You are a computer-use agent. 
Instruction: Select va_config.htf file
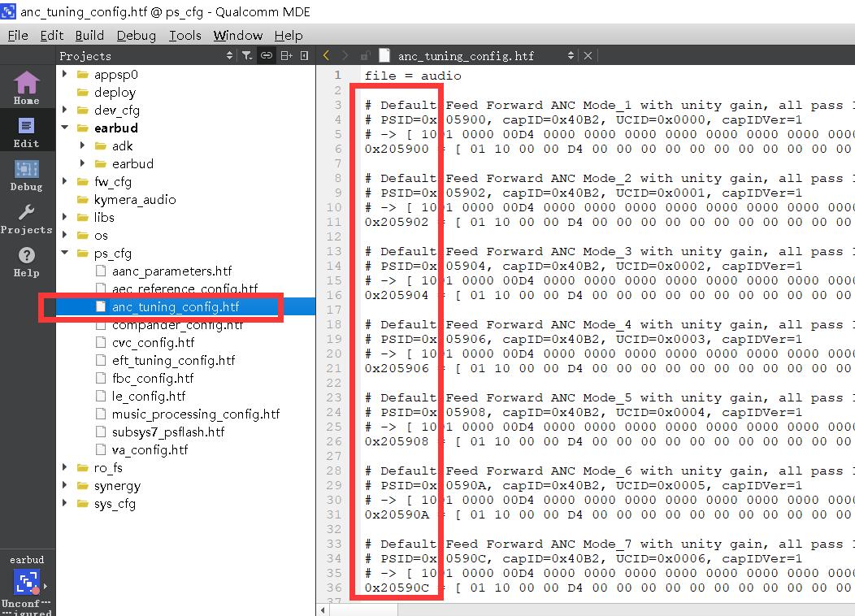click(x=150, y=449)
